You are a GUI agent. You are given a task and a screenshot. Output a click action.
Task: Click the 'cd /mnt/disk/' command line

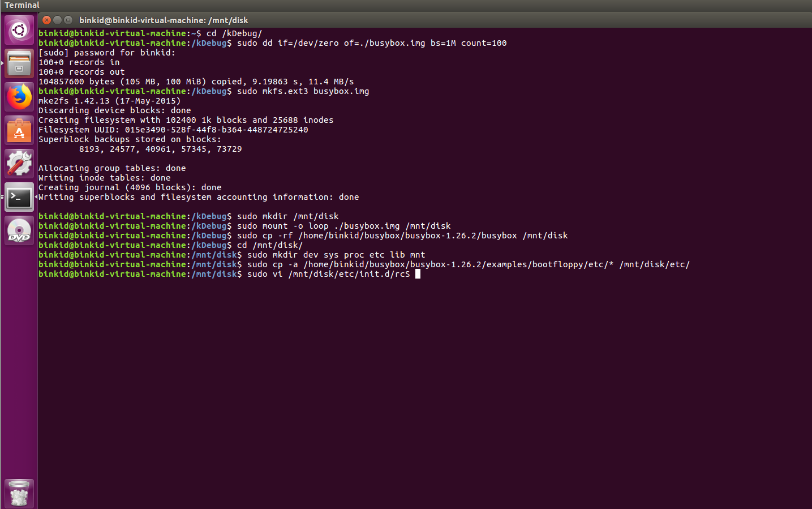[171, 245]
